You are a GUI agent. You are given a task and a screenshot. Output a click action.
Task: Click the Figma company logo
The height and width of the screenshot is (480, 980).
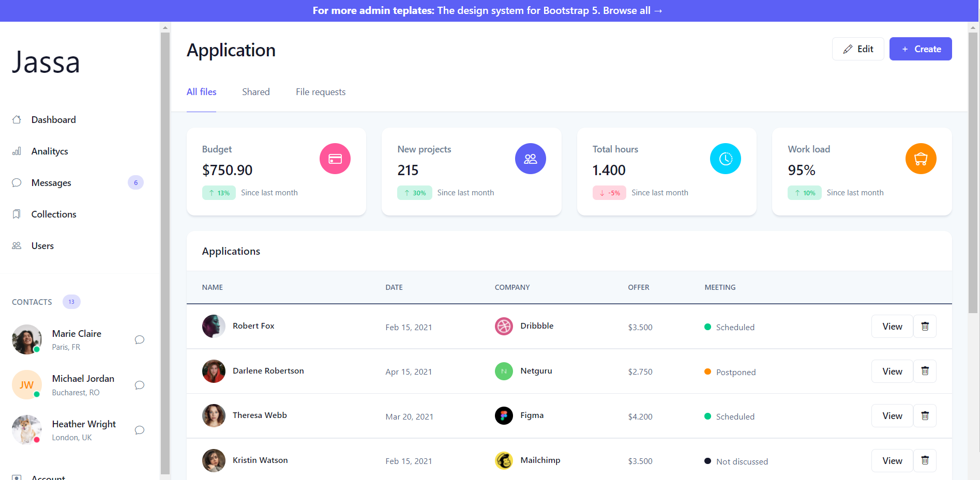coord(503,415)
